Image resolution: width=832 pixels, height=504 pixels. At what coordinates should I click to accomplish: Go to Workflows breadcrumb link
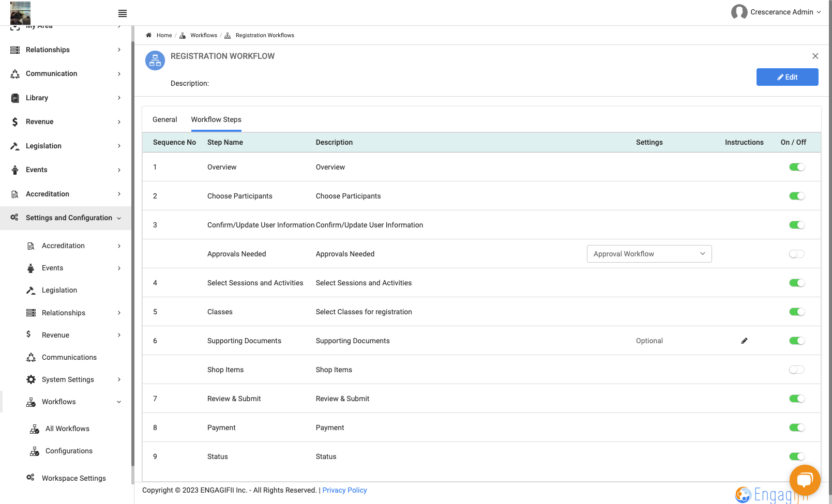(204, 35)
